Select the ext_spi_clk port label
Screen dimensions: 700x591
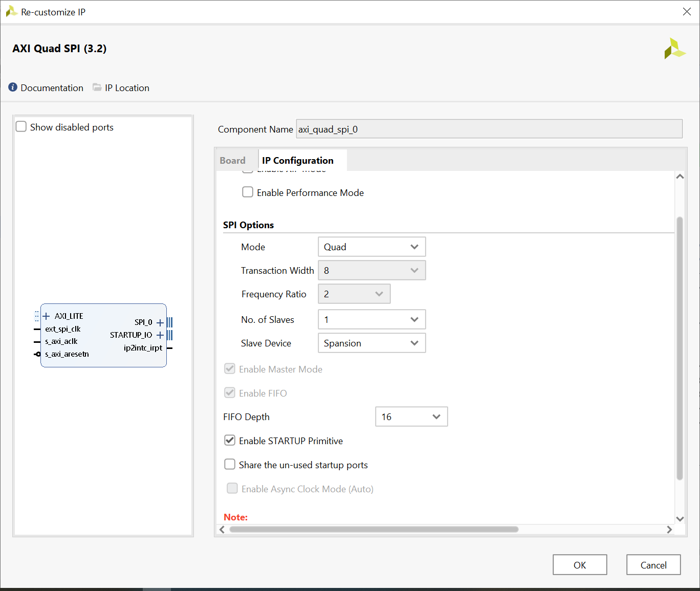click(x=63, y=329)
